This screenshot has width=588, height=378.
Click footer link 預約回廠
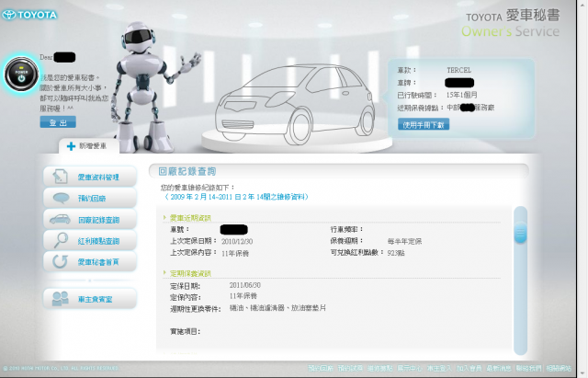coord(321,368)
